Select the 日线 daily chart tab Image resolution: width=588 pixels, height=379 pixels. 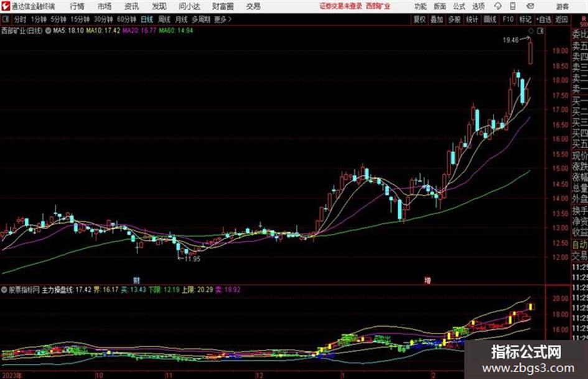[147, 19]
